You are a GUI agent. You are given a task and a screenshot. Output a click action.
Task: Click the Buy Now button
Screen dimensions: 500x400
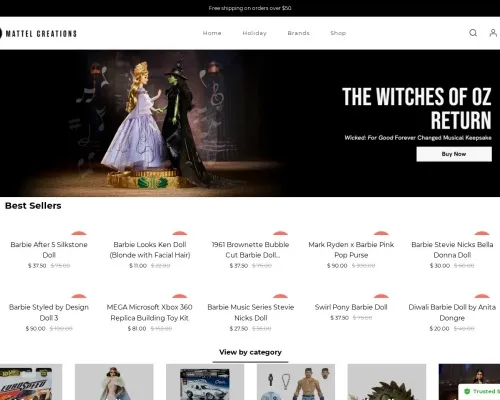tap(454, 154)
